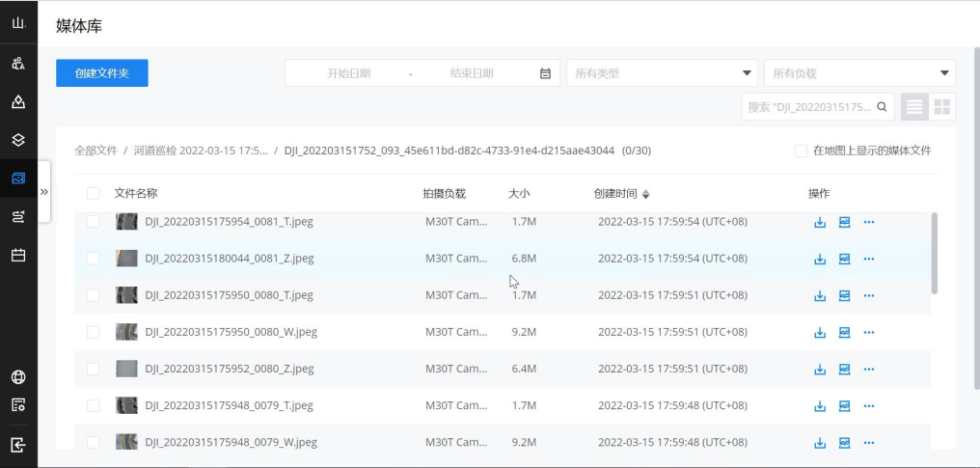Switch to list view layout
This screenshot has height=468, width=980.
click(914, 107)
